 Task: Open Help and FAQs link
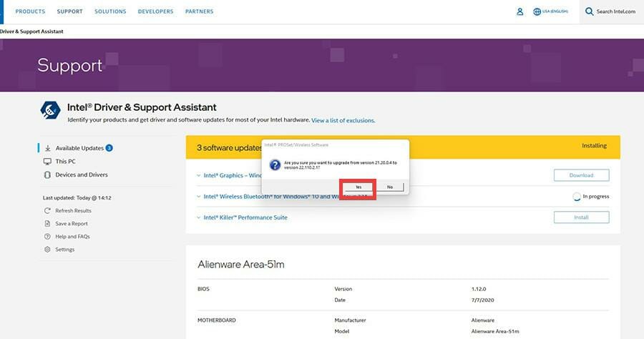[73, 237]
